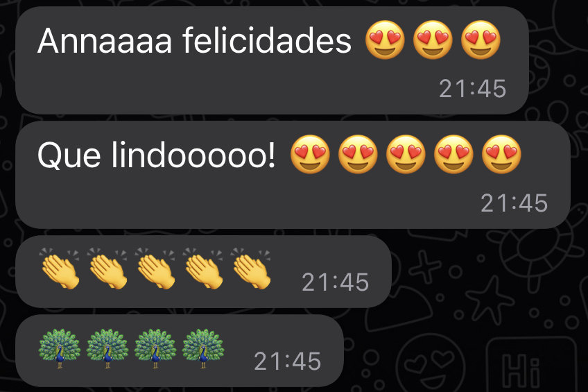Screen dimensions: 588x392
Task: Click the fifth heart-eyes emoji after Que lindooooo!
Action: point(501,154)
